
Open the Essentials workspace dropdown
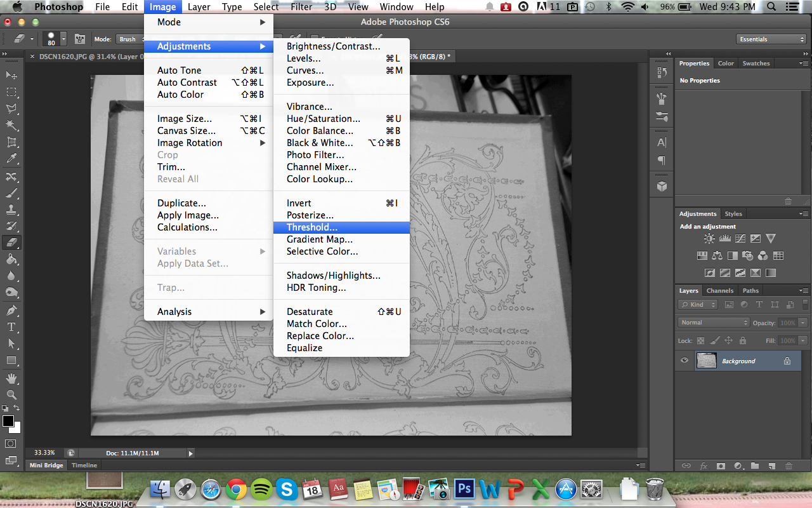click(771, 39)
